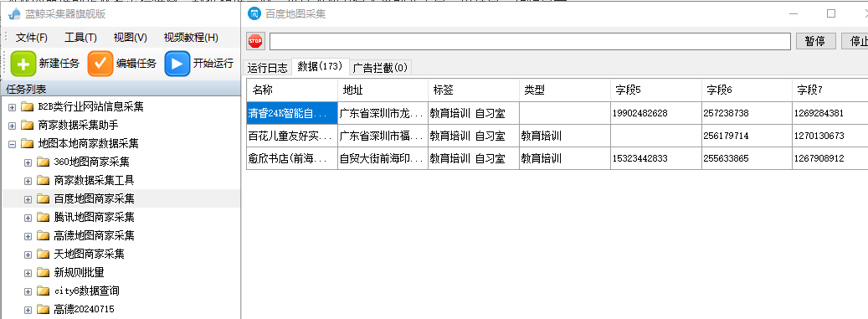The image size is (868, 319).
Task: Click the 暂停 button
Action: tap(815, 41)
